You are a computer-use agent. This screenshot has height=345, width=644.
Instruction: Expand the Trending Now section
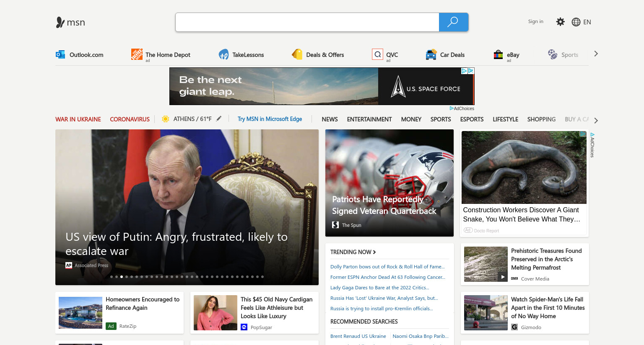point(353,252)
